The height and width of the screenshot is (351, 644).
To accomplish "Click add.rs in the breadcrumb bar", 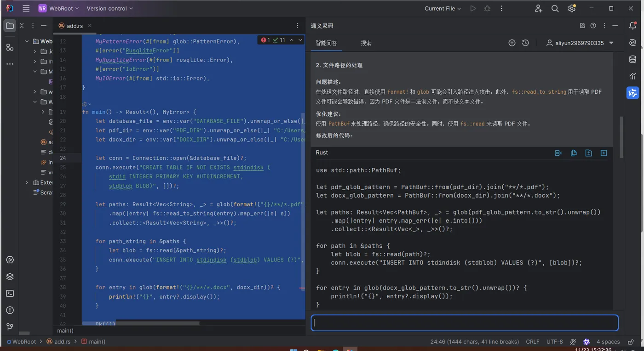I will pos(58,342).
